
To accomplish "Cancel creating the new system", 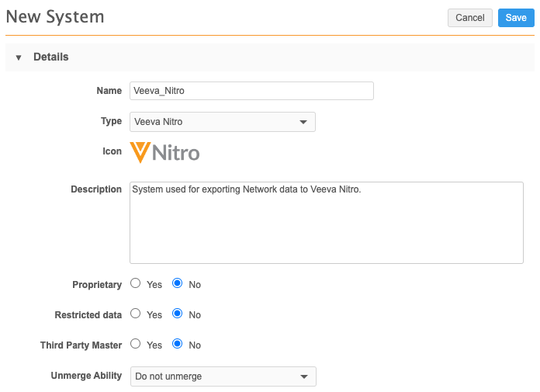I will [x=469, y=18].
